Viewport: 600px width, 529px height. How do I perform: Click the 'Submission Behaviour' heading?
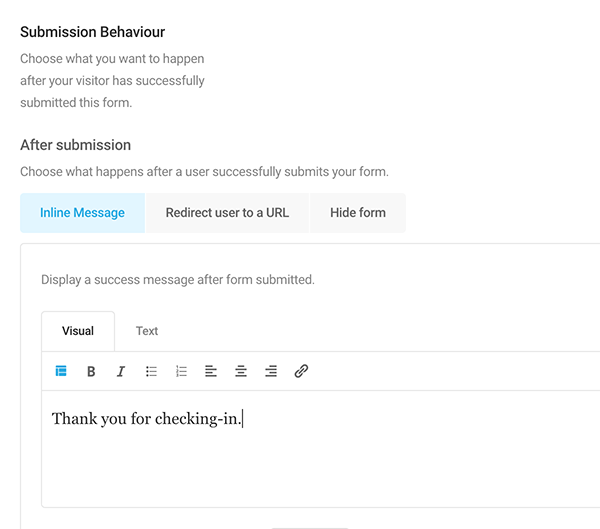pyautogui.click(x=93, y=32)
